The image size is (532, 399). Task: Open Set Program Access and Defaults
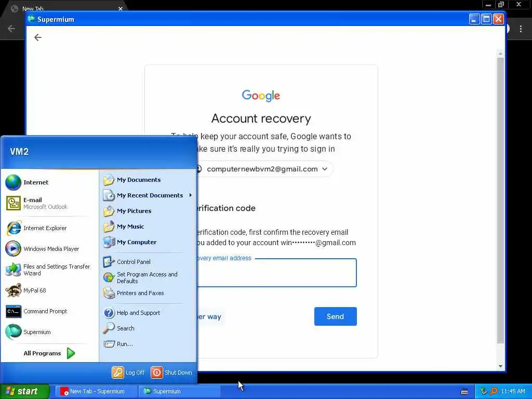[x=148, y=277]
